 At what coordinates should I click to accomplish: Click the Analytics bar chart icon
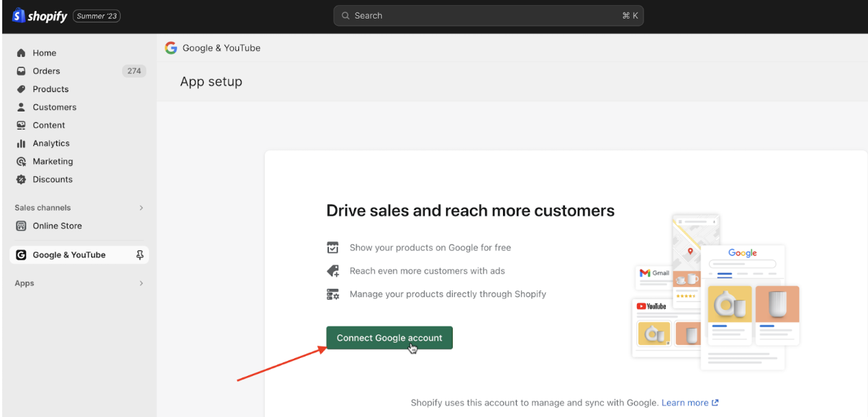point(21,143)
